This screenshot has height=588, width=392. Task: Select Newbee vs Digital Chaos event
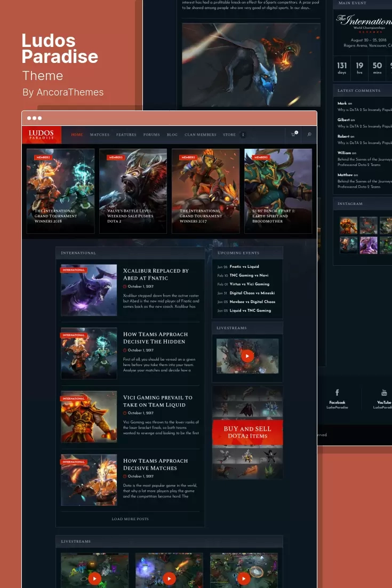[252, 302]
